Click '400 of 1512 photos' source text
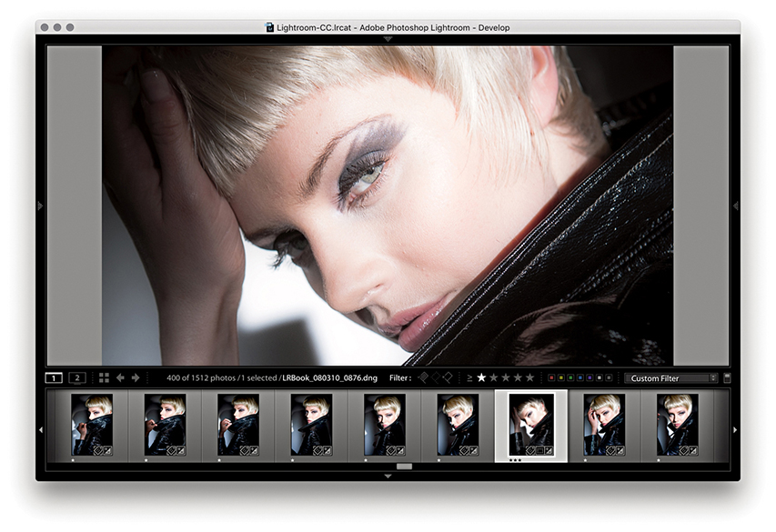The image size is (776, 532). coord(201,378)
